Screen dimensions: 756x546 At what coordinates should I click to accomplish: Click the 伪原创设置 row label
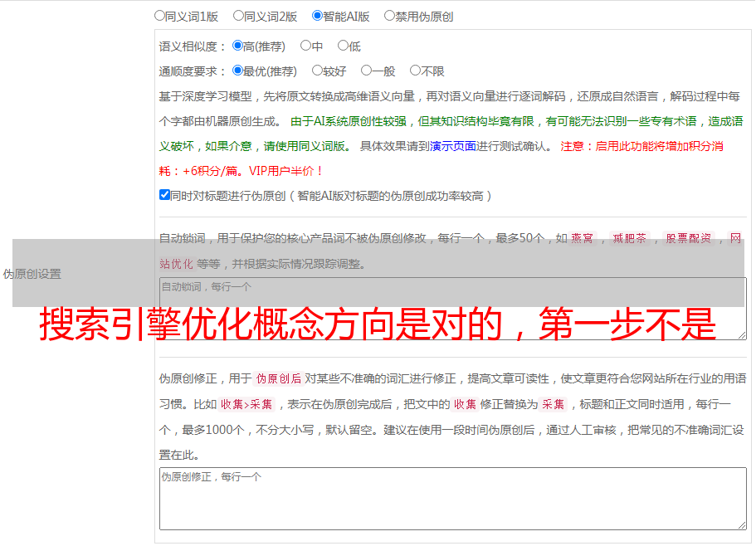pos(32,274)
